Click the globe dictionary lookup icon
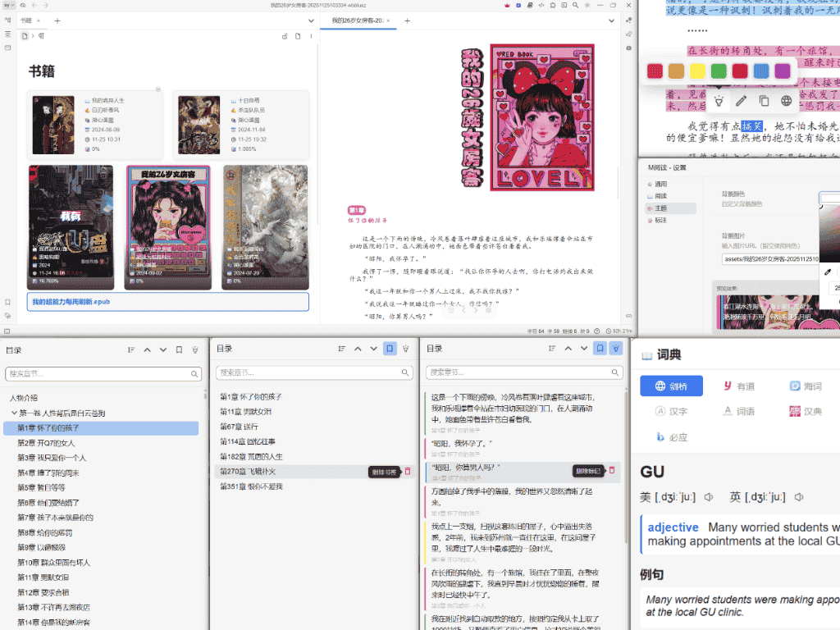The width and height of the screenshot is (840, 630). point(786,101)
